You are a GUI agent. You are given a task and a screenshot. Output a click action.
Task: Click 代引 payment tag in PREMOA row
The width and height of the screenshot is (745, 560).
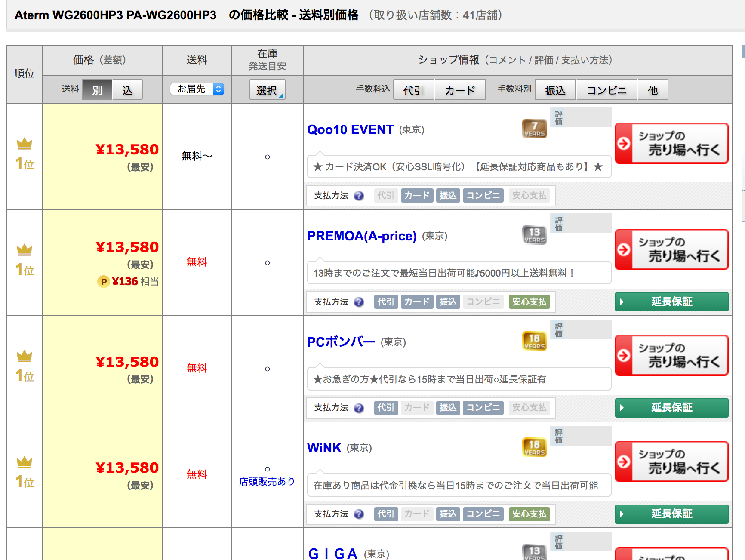[x=386, y=302]
